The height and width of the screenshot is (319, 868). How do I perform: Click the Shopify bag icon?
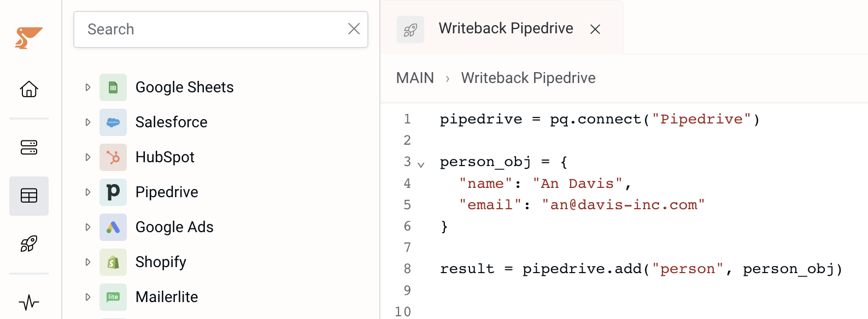[x=113, y=262]
